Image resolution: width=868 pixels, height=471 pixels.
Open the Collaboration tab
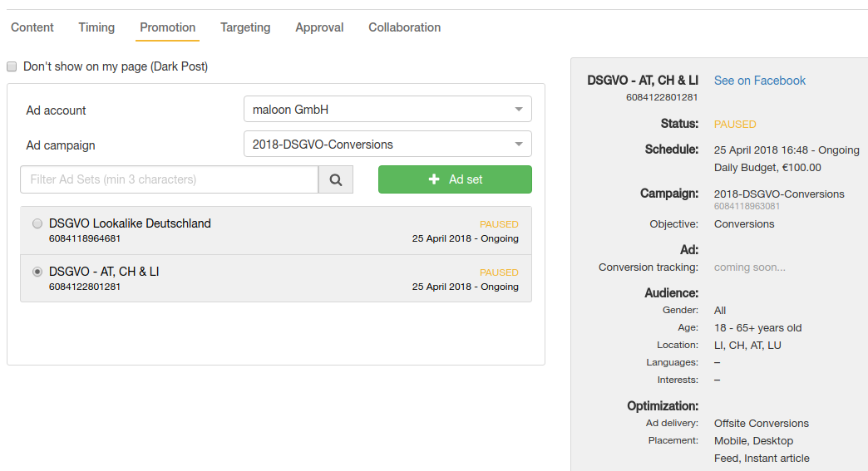pyautogui.click(x=405, y=27)
